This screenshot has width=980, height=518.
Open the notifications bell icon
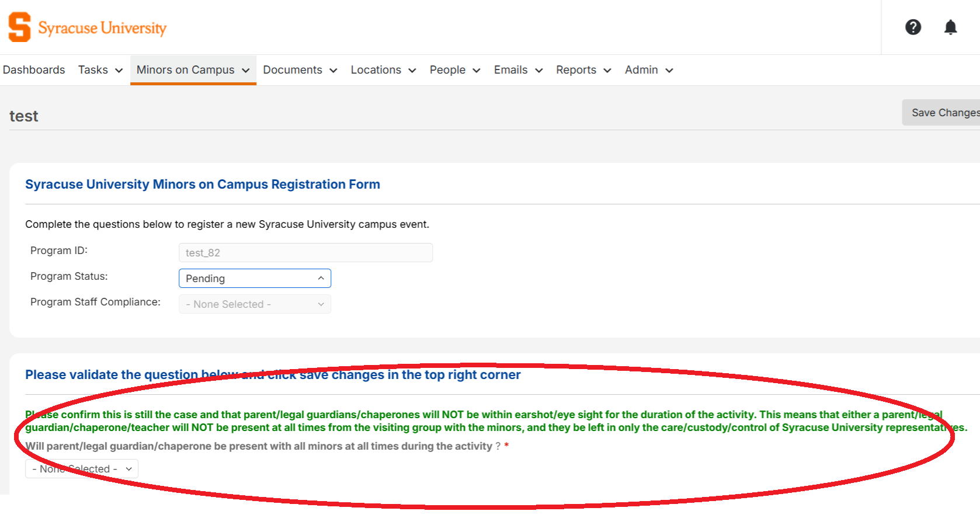pyautogui.click(x=950, y=27)
